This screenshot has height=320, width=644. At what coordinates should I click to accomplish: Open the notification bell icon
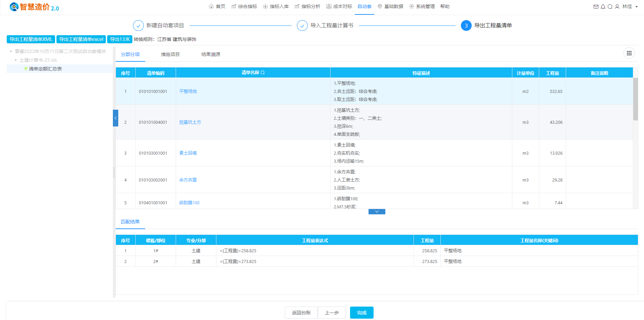tap(603, 6)
